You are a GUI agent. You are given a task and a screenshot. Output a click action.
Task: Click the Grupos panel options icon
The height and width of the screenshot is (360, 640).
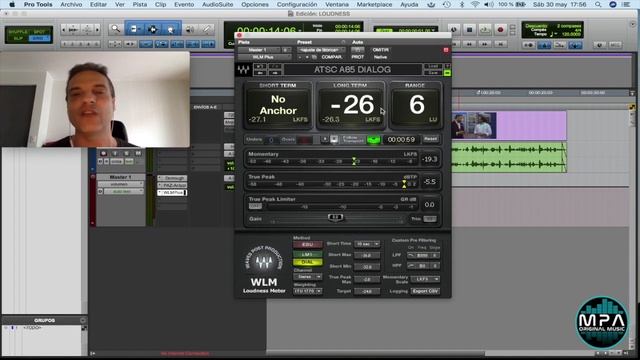coord(83,320)
